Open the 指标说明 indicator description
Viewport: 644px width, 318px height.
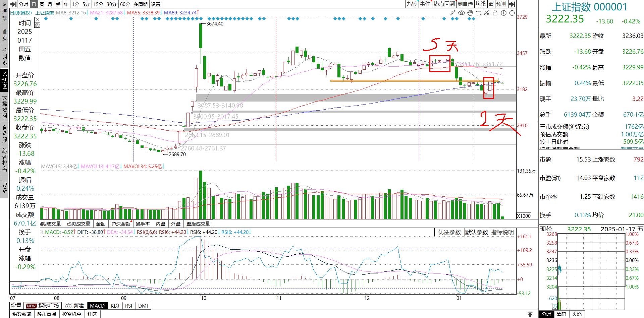(502, 232)
